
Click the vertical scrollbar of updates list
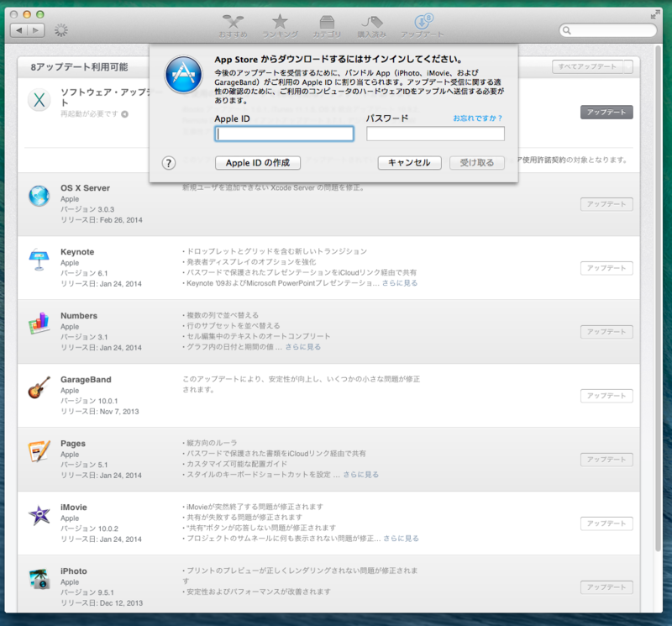659,300
